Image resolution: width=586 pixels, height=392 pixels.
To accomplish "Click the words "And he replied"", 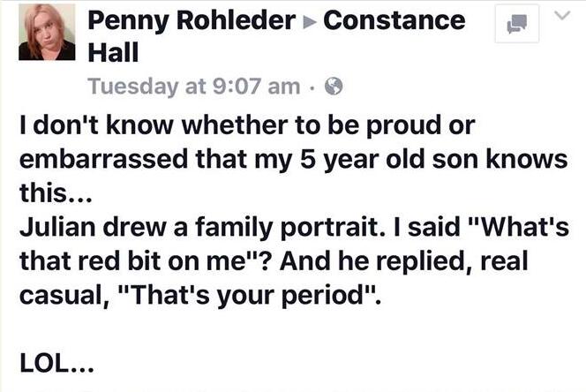I will (377, 261).
